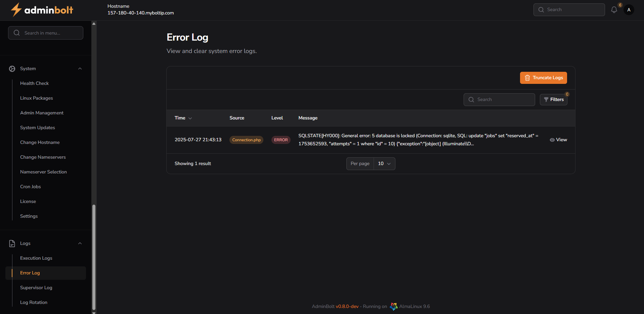Click the Truncate Logs button
644x314 pixels.
tap(543, 78)
